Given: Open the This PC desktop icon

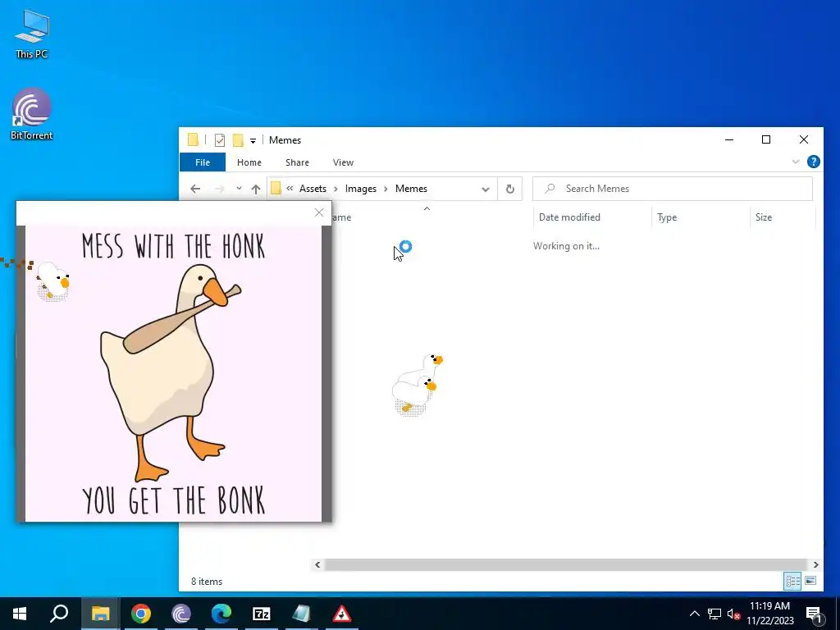Looking at the screenshot, I should (x=32, y=34).
